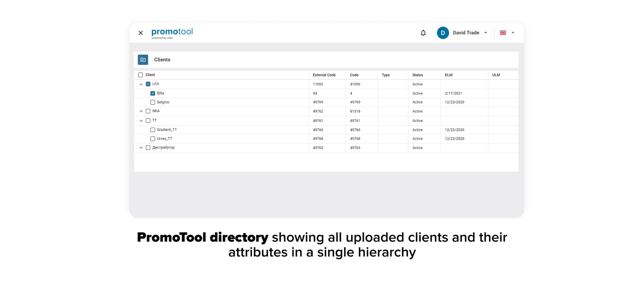Check the Selgros client checkbox

153,102
